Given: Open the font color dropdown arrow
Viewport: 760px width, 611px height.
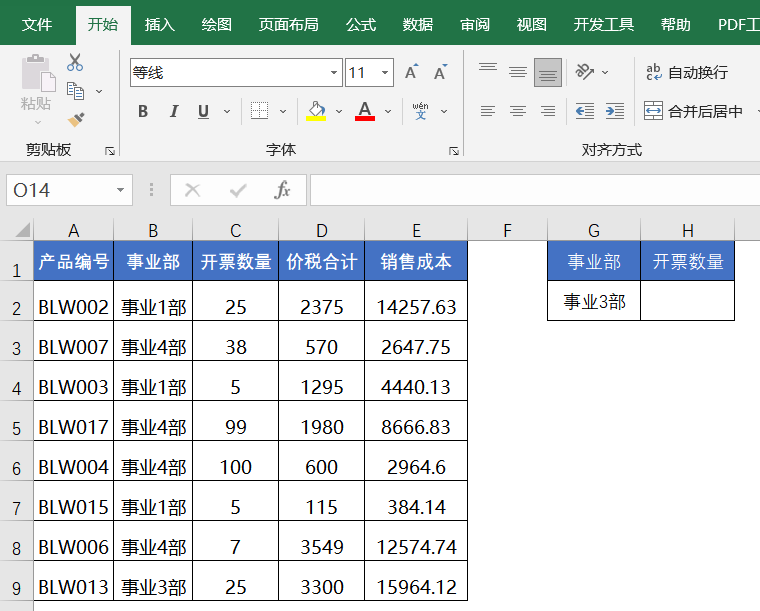Looking at the screenshot, I should click(x=388, y=111).
